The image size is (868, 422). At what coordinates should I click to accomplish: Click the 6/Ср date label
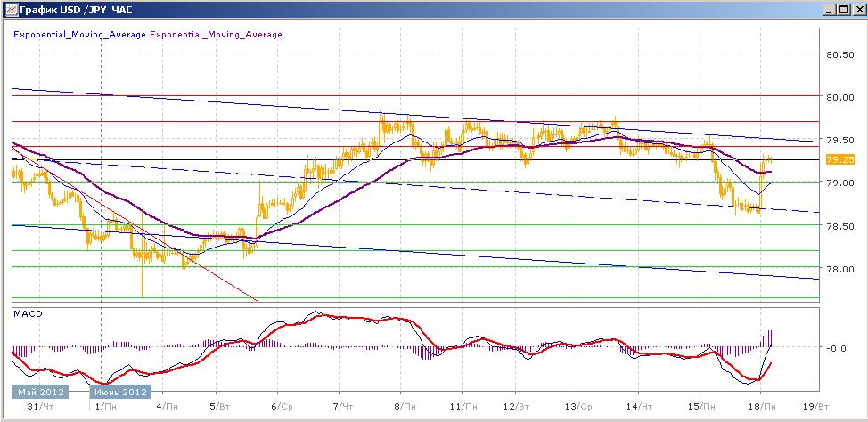click(283, 407)
